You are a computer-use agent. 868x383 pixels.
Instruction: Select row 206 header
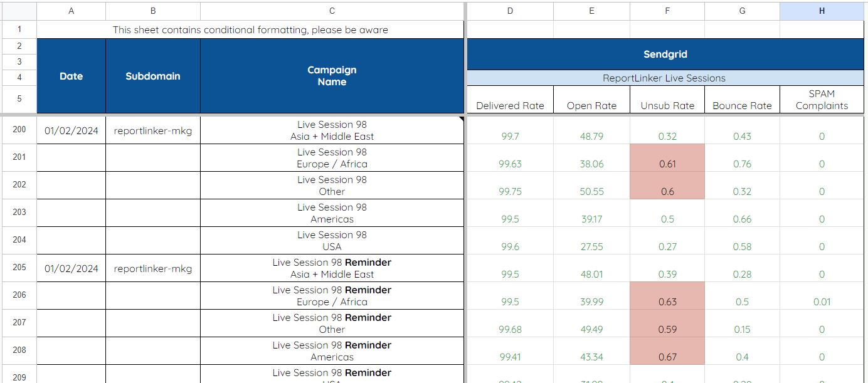coord(19,295)
